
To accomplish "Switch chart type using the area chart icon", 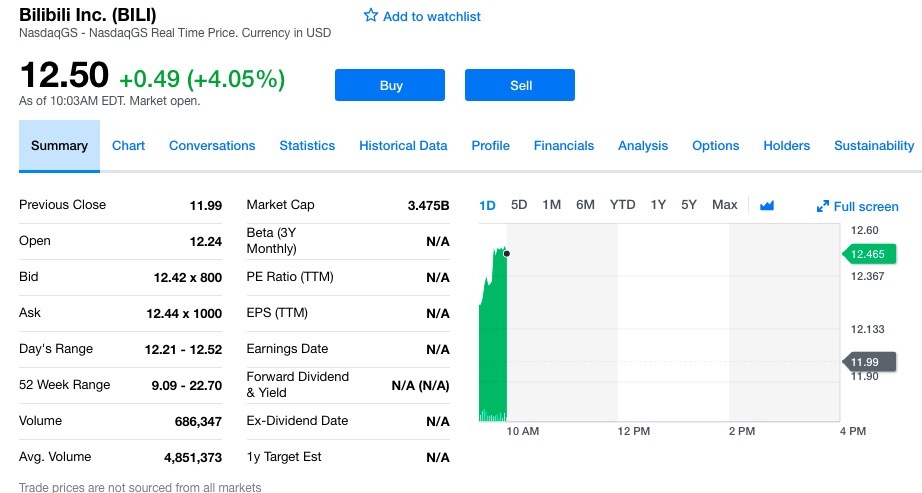I will point(767,206).
